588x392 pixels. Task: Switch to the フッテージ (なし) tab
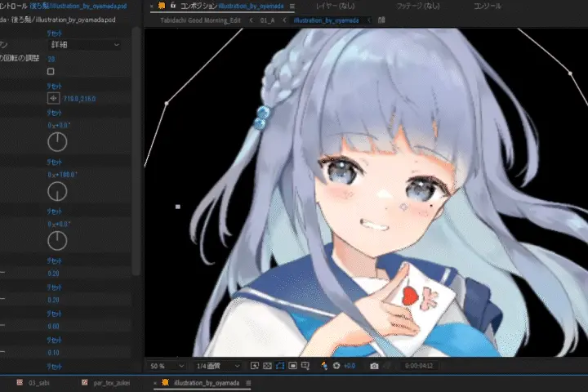(x=418, y=6)
